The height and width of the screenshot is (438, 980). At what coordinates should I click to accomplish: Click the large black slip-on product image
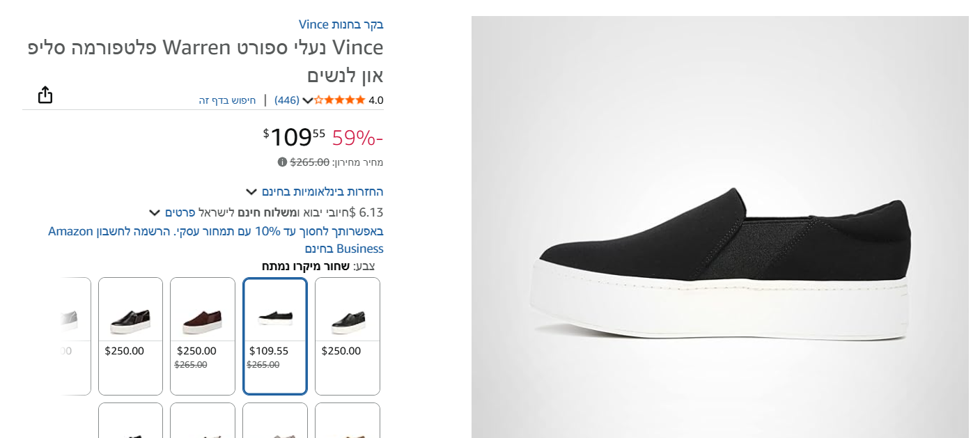pyautogui.click(x=720, y=265)
